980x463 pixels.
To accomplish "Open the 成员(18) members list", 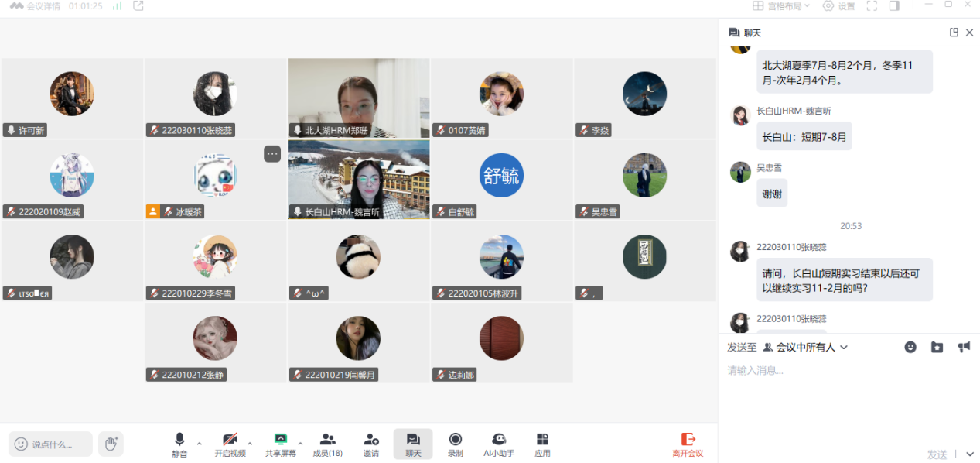I will pos(328,444).
